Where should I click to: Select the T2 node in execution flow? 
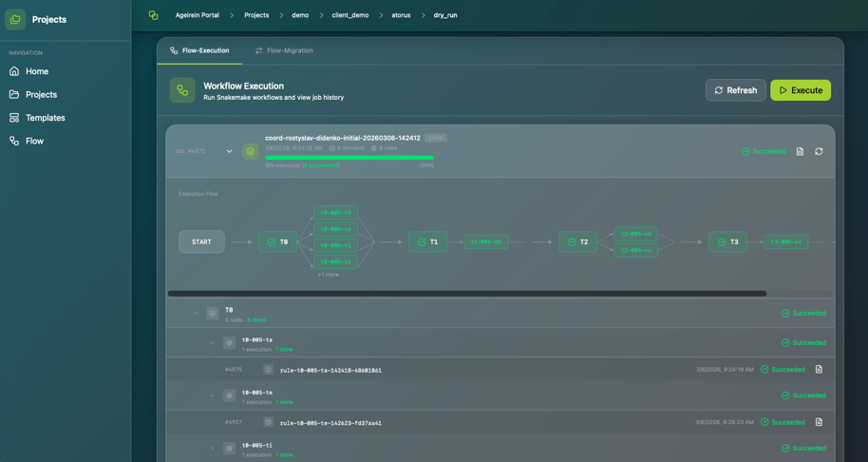(577, 241)
